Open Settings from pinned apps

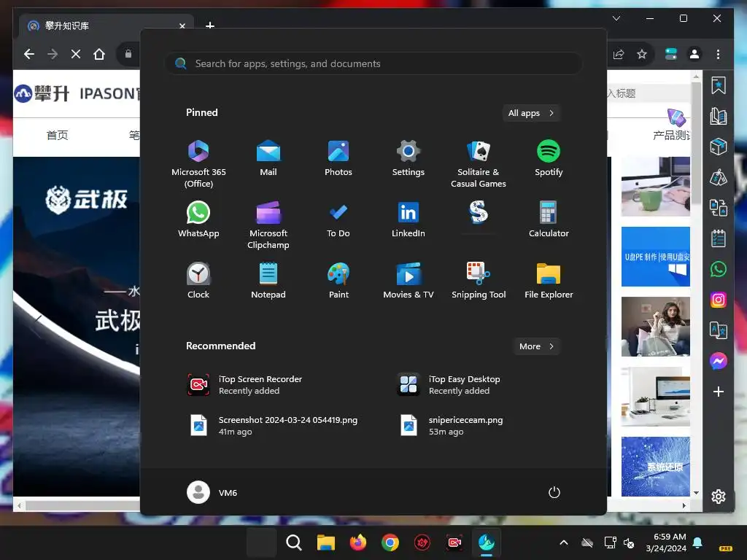(409, 158)
